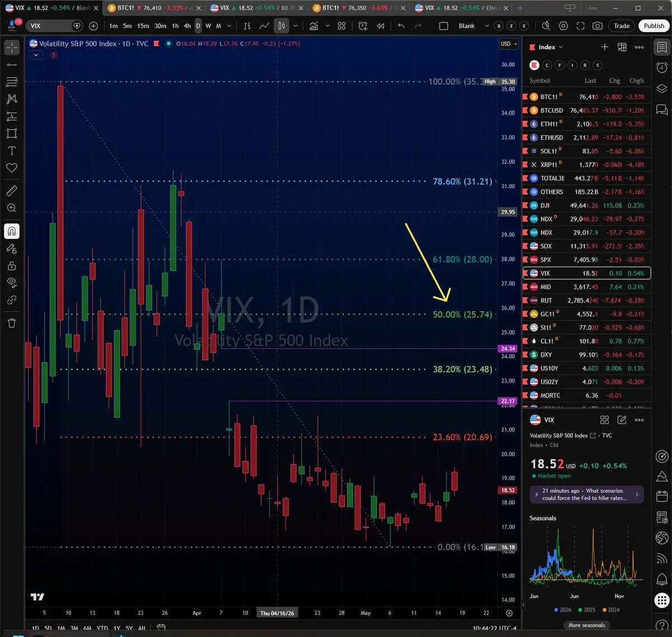Image resolution: width=672 pixels, height=637 pixels.
Task: Open the Fed rate hike news item
Action: [x=587, y=494]
